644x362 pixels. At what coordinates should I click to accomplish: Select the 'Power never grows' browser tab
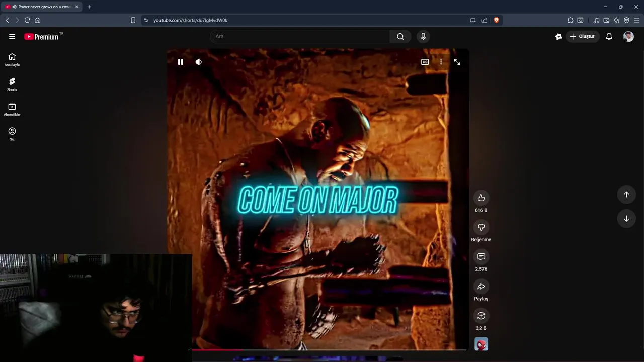[41, 7]
